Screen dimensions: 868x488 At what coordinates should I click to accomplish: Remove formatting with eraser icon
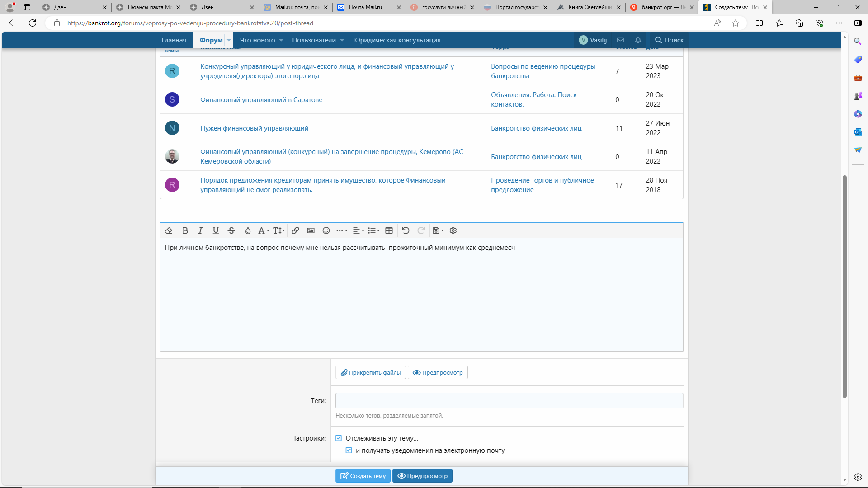[169, 230]
